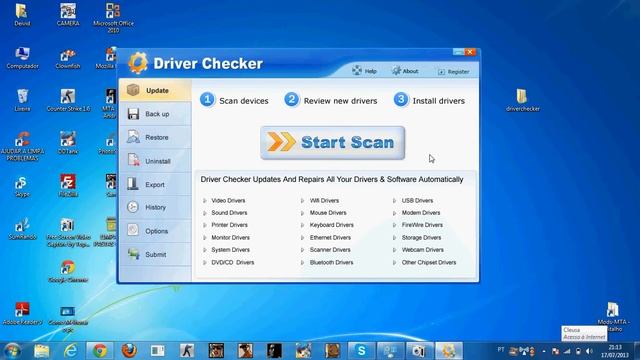The height and width of the screenshot is (360, 640).
Task: Select the Clownfish desktop icon
Action: [68, 58]
